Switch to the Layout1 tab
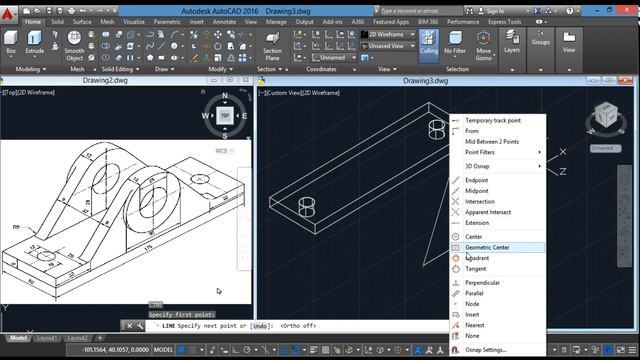Screen dimensions: 640x360 47,338
